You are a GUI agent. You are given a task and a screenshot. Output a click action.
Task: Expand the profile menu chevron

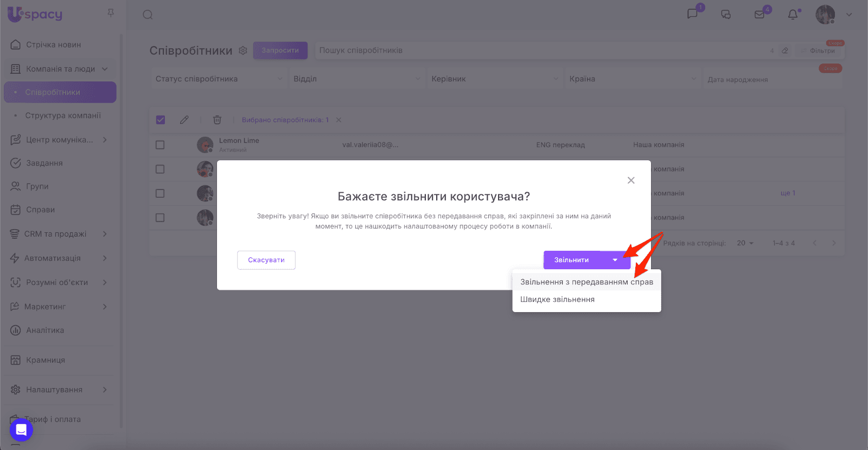pyautogui.click(x=849, y=15)
